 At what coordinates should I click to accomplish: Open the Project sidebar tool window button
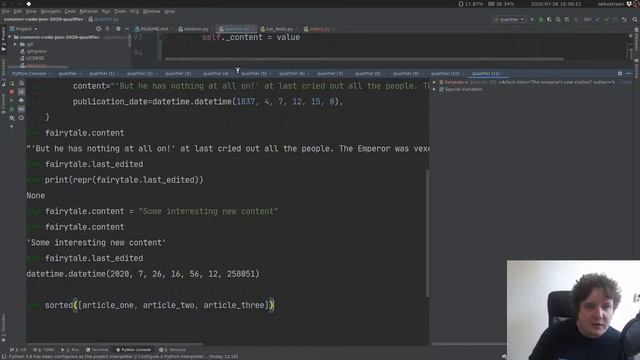(3, 39)
